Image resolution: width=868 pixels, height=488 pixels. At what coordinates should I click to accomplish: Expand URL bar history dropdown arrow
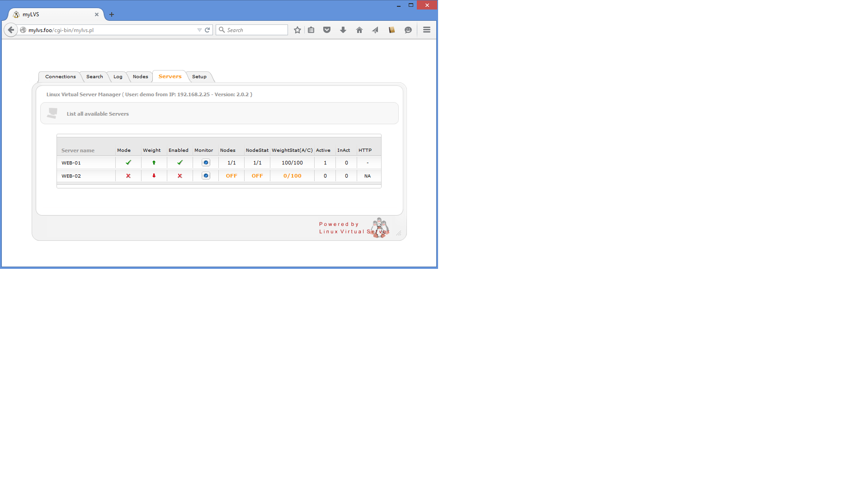(199, 30)
